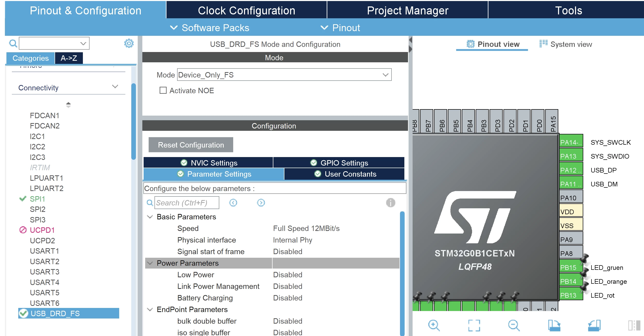Click the parameter search magnifier icon

(150, 203)
